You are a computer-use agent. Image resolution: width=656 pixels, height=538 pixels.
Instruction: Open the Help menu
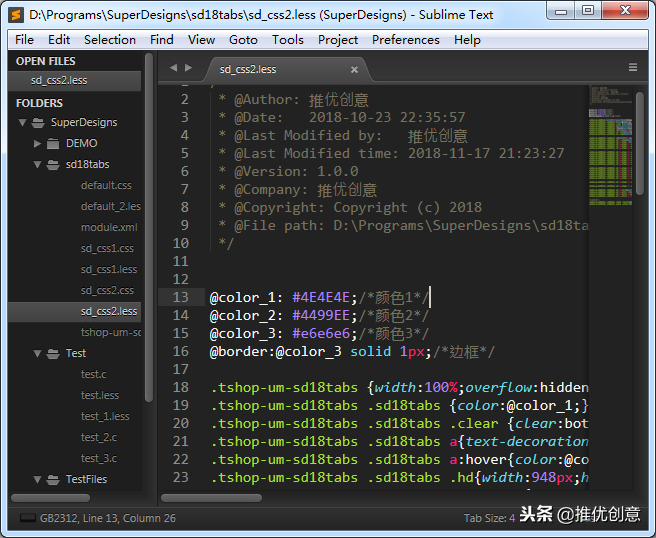click(x=467, y=40)
